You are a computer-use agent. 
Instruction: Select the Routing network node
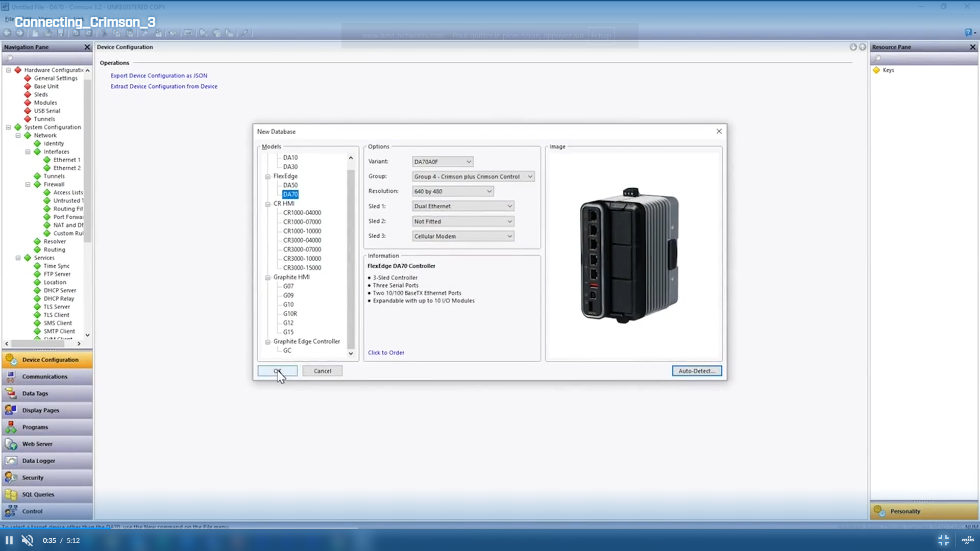coord(54,250)
